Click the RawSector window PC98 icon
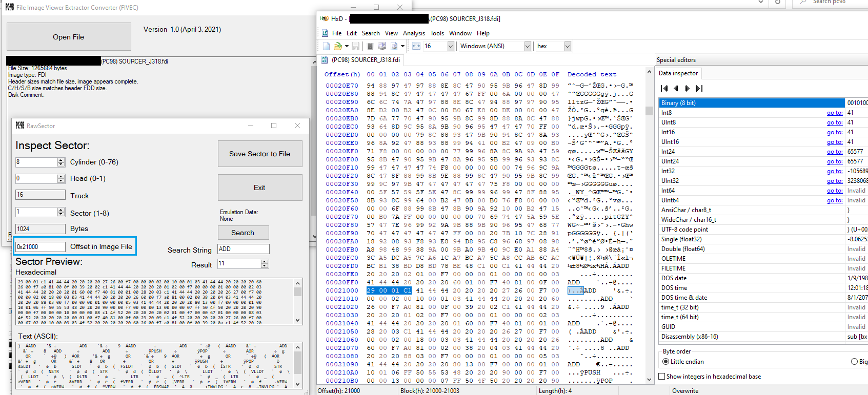Viewport: 868px width, 395px height. (20, 126)
